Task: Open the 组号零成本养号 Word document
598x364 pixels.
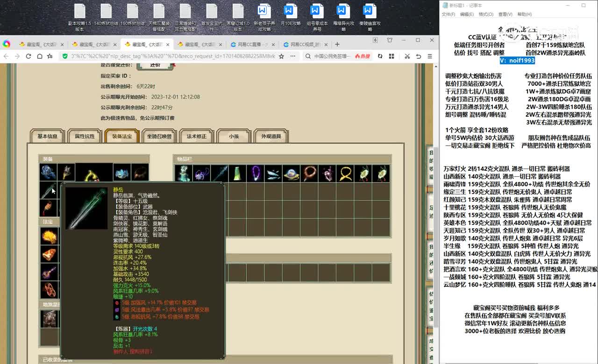Action: [317, 17]
